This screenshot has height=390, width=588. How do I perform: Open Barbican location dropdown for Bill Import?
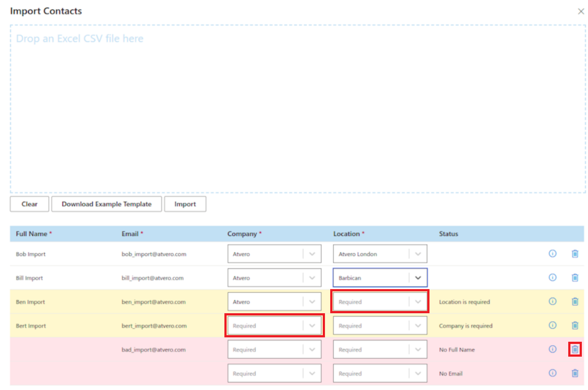point(380,278)
